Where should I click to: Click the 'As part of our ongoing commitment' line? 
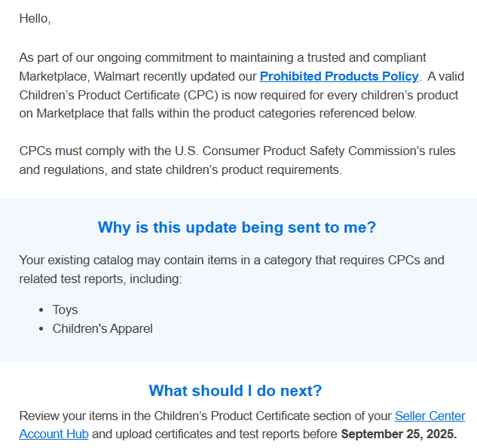[x=222, y=57]
